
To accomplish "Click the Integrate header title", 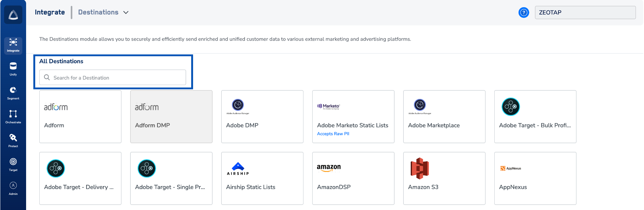I will point(50,12).
